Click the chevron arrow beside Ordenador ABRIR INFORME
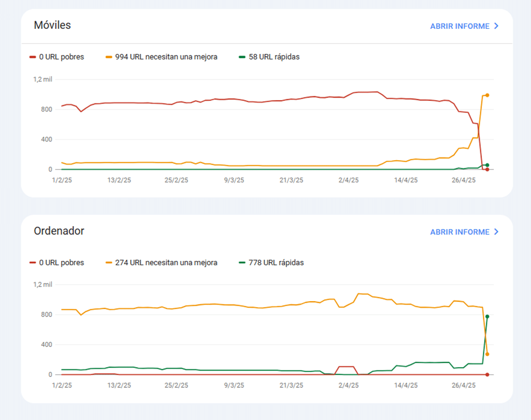531x420 pixels. click(496, 232)
